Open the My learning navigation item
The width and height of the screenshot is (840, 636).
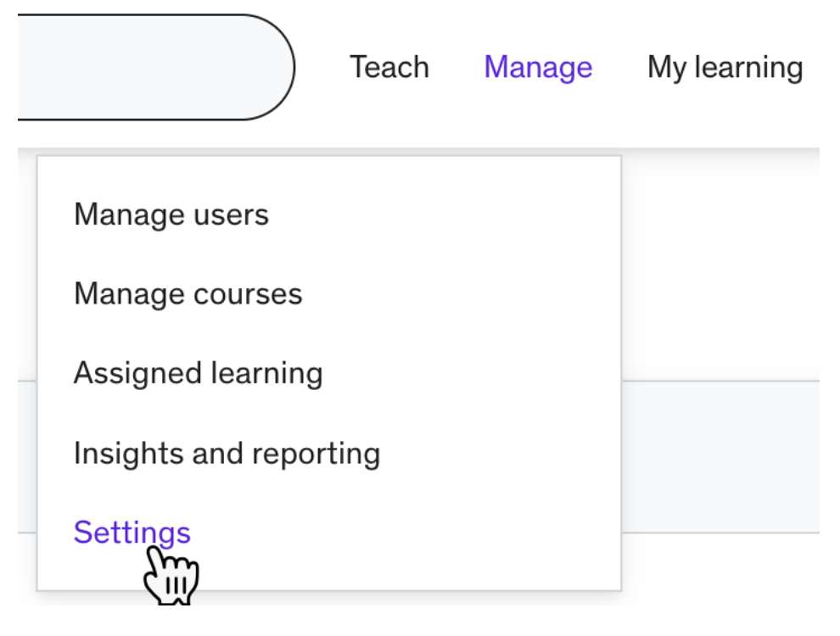725,68
